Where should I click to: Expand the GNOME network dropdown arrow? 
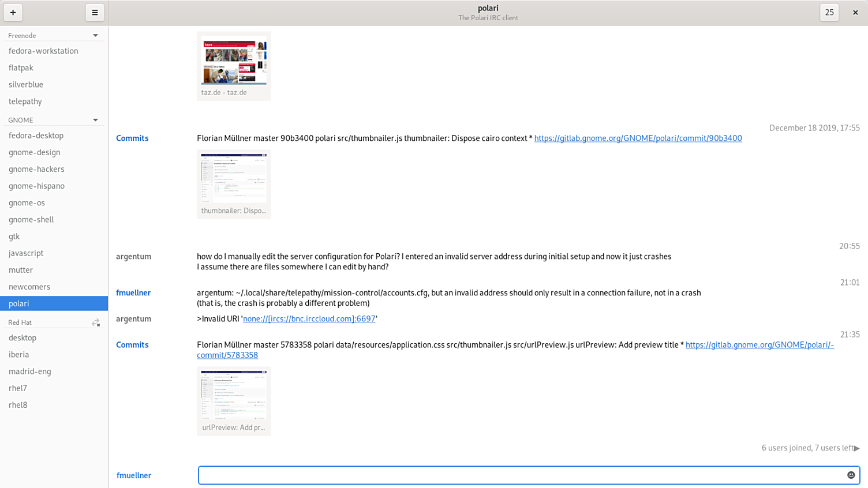(95, 120)
